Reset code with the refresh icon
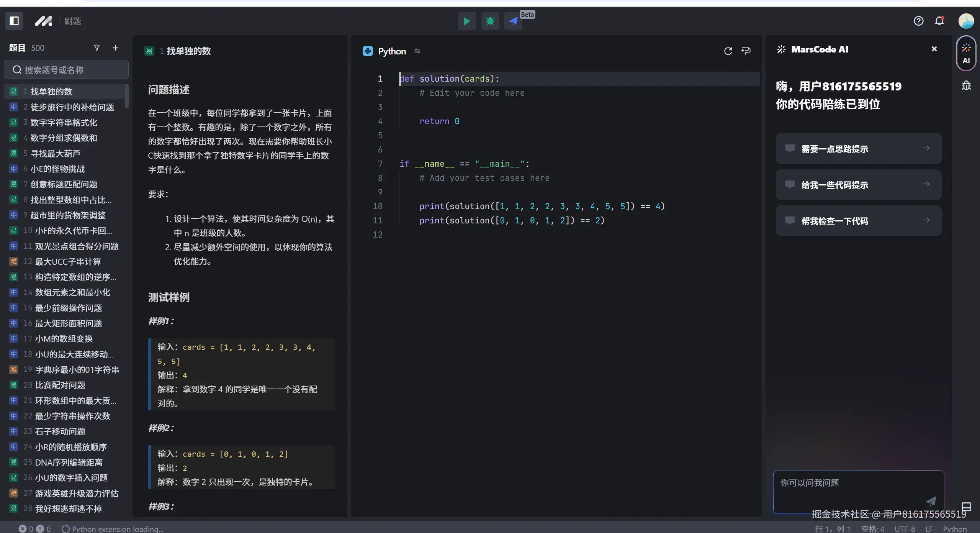Viewport: 980px width, 533px height. pyautogui.click(x=728, y=51)
